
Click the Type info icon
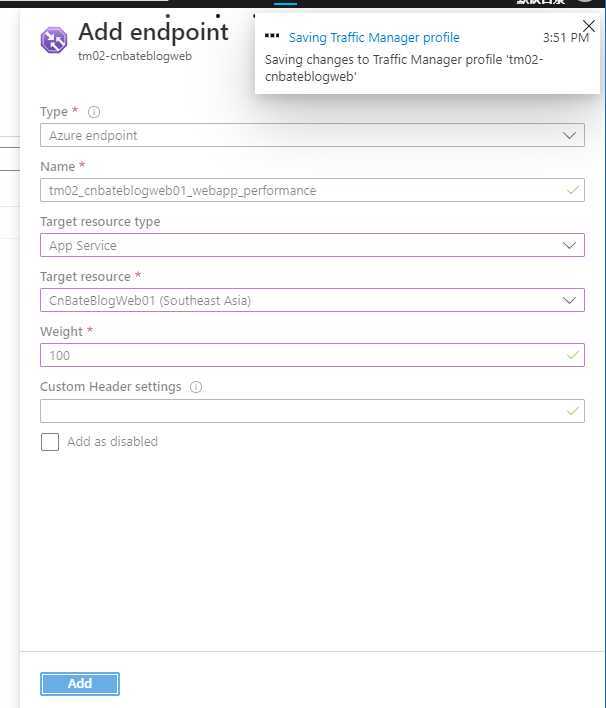93,112
